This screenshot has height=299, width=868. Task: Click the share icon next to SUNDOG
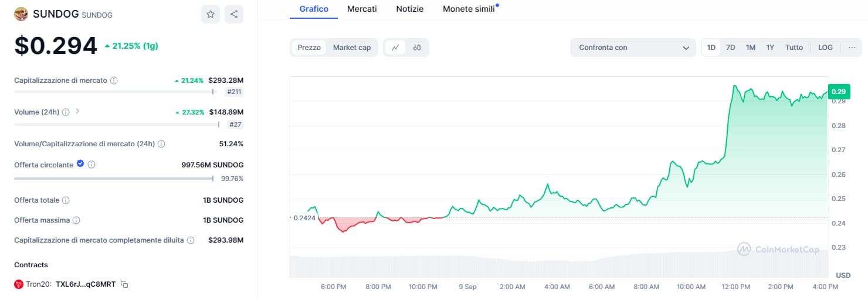coord(234,14)
